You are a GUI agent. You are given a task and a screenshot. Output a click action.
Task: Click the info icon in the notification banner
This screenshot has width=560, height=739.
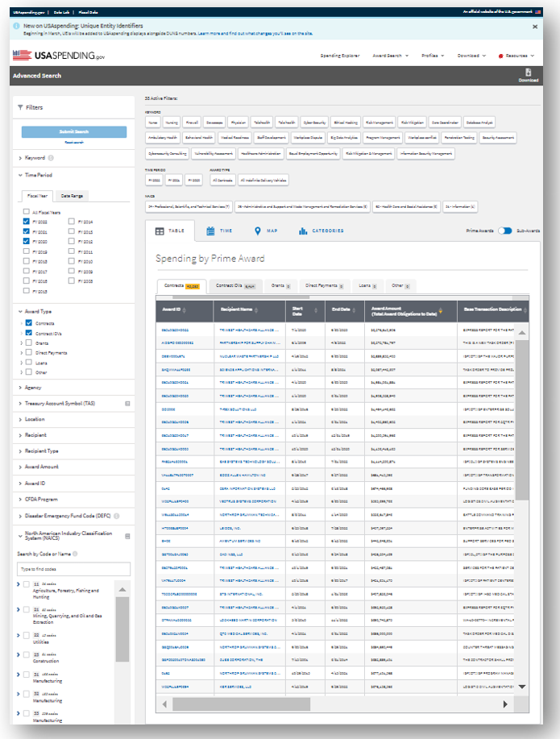click(x=16, y=26)
